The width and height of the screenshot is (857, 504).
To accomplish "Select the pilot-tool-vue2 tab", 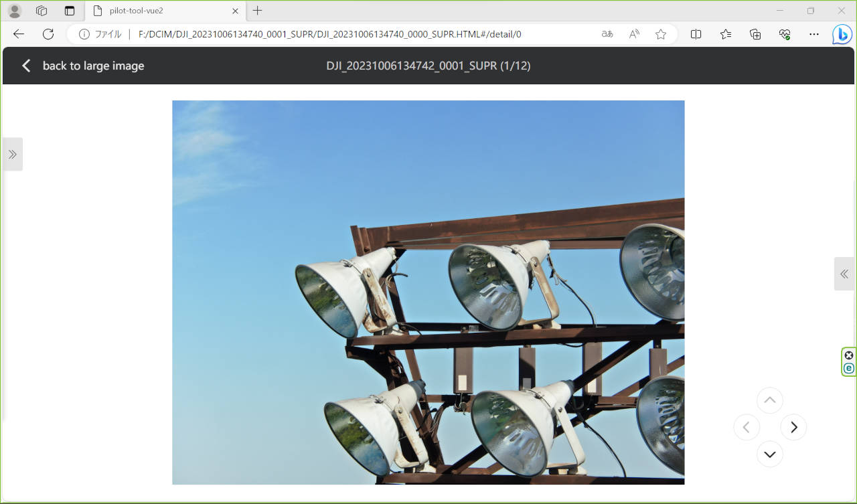I will (x=161, y=11).
